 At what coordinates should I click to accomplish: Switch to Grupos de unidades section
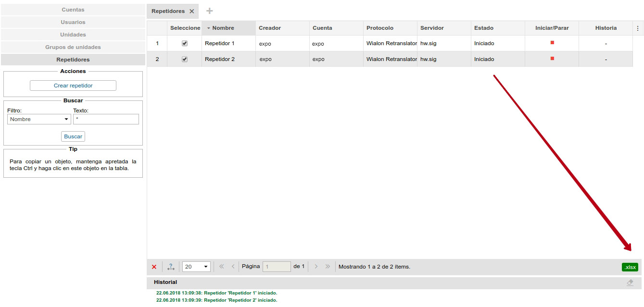coord(73,47)
